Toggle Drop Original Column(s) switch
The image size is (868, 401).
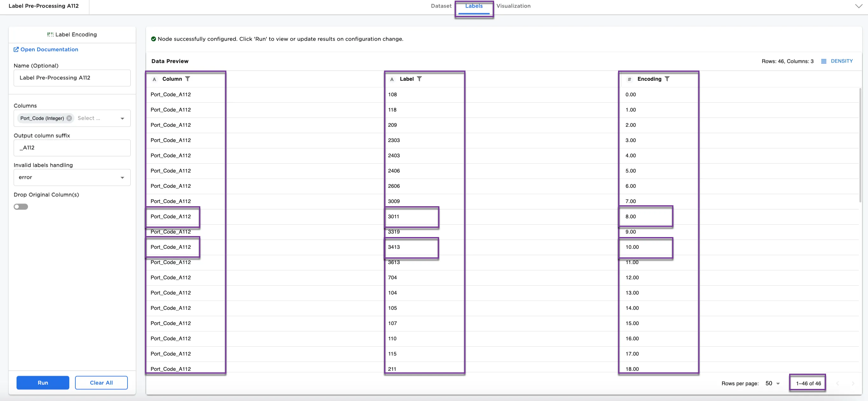[x=21, y=207]
